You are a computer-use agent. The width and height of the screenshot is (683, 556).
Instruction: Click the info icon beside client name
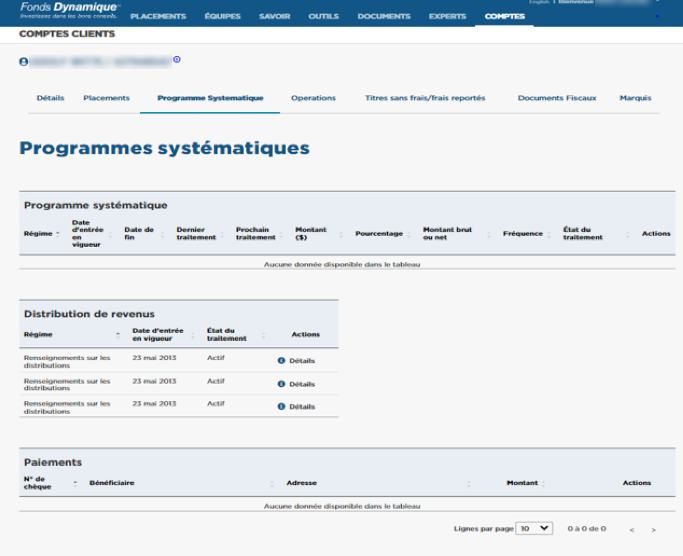tap(177, 60)
